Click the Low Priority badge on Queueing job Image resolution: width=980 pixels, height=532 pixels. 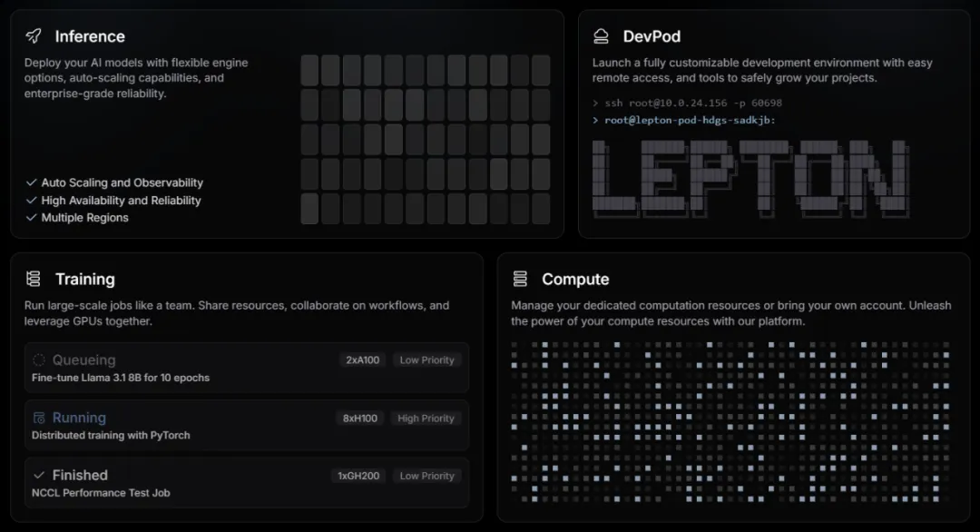[426, 360]
